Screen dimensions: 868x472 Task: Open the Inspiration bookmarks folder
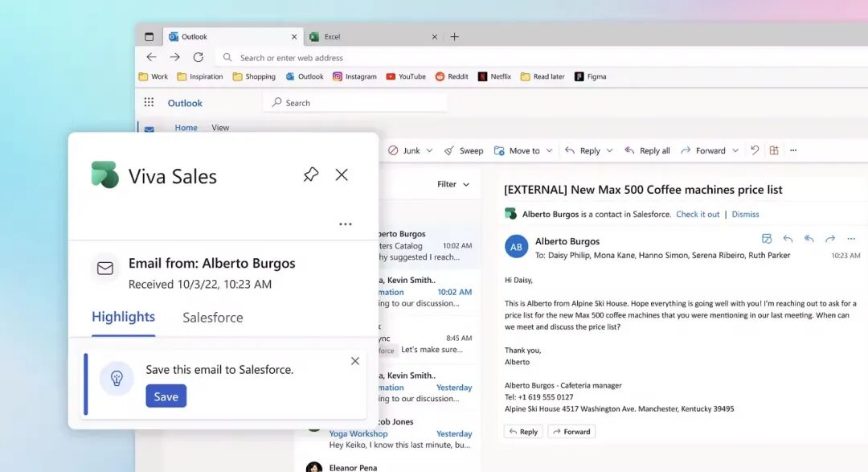point(200,76)
